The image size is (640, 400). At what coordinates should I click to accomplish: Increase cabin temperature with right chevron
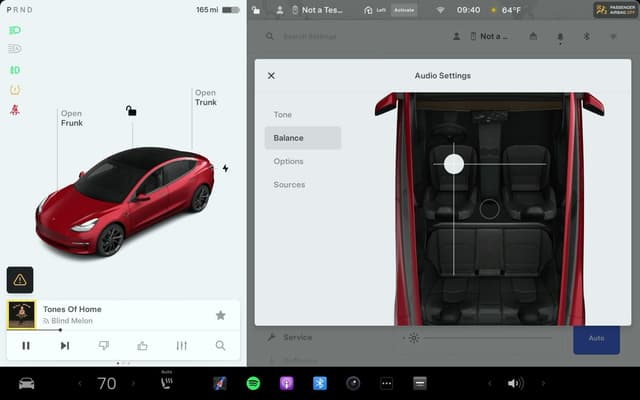135,383
